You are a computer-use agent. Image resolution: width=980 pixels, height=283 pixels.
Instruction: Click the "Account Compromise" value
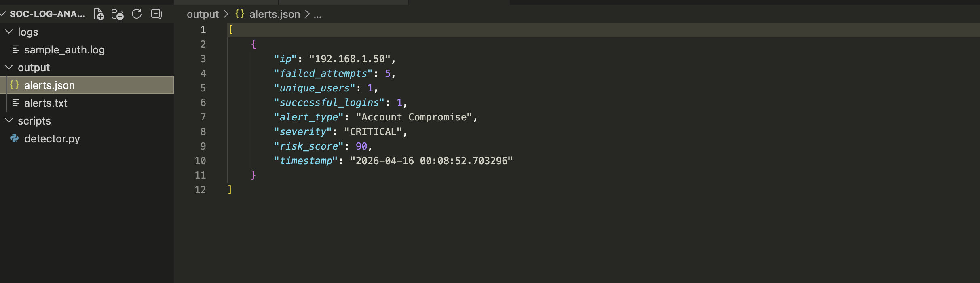[x=414, y=117]
